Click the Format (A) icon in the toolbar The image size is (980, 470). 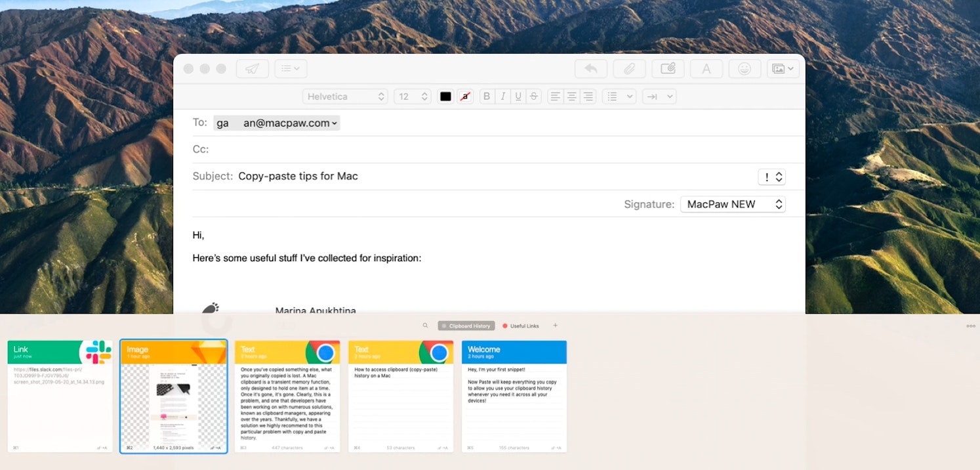click(x=706, y=68)
